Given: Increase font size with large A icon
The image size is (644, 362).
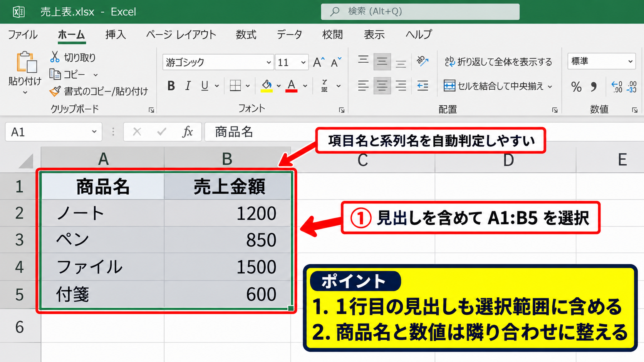Looking at the screenshot, I should (x=319, y=62).
